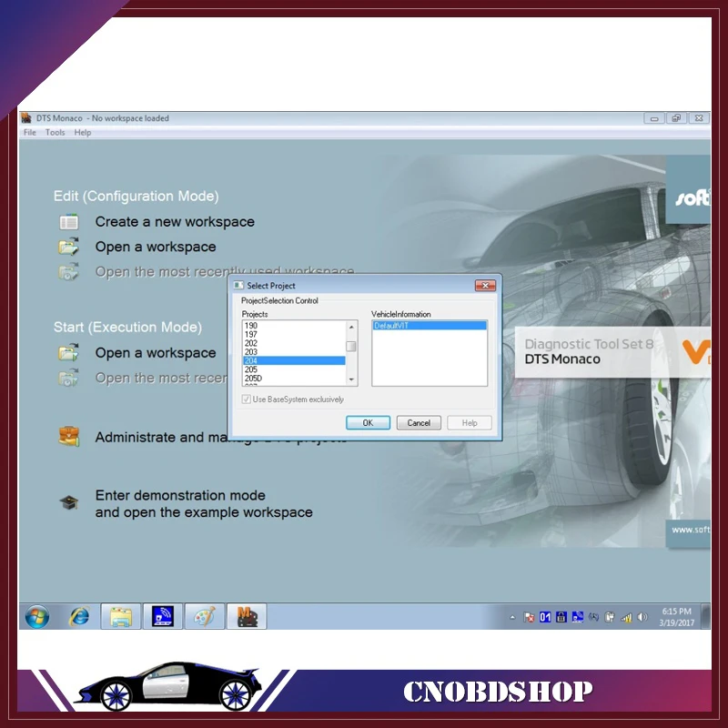
Task: Select project 190 in Projects list
Action: (x=294, y=326)
